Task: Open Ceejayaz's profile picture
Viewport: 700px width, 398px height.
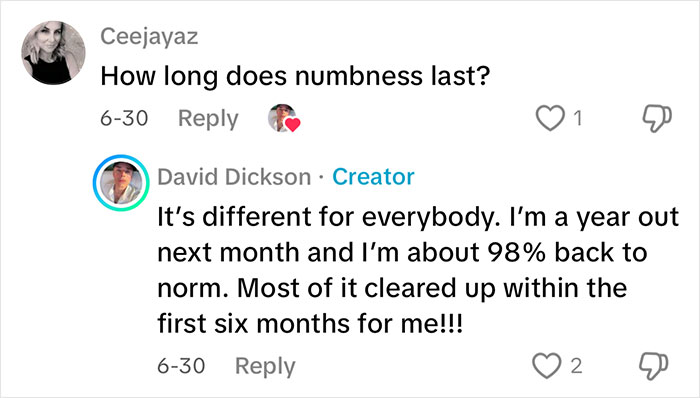Action: click(x=54, y=53)
